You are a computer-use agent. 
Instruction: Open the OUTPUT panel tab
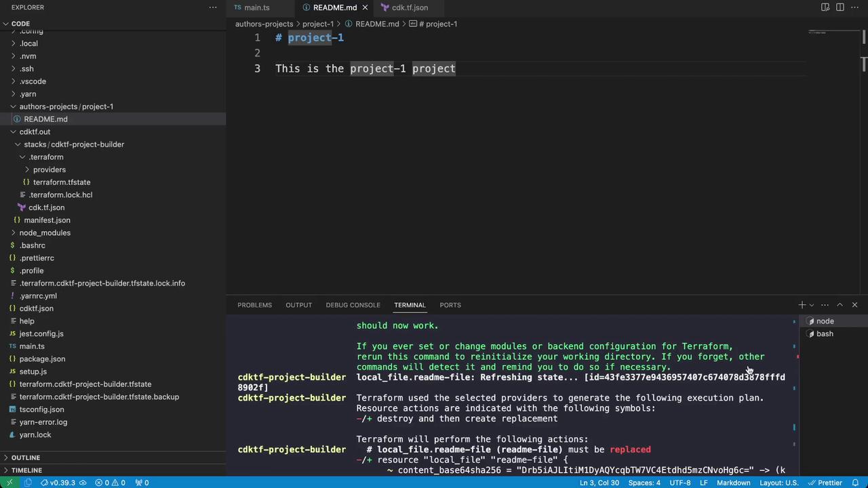point(298,305)
